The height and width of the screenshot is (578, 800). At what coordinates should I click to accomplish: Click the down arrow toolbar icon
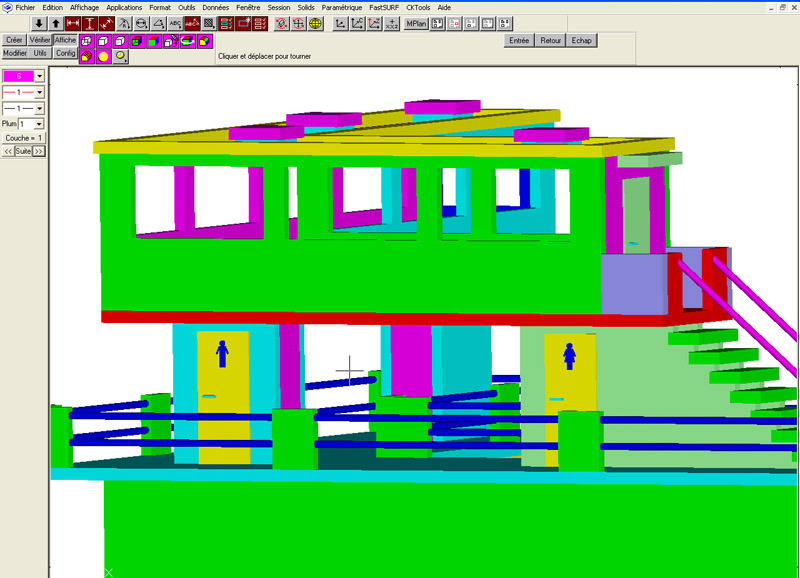point(39,23)
